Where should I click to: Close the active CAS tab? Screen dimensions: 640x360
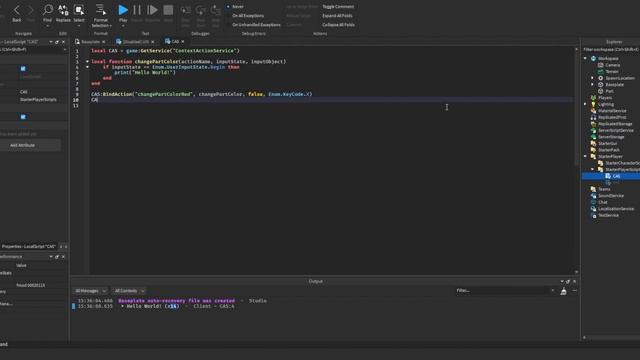click(x=183, y=42)
